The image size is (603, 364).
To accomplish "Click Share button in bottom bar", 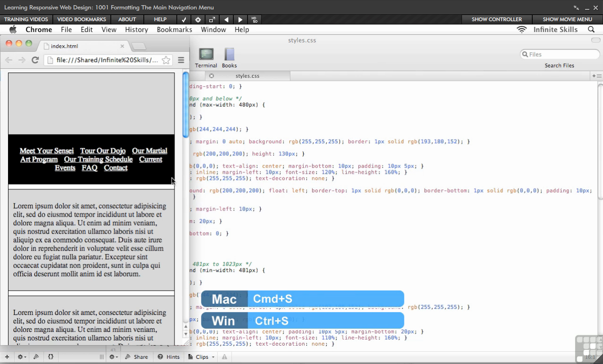I will point(137,357).
